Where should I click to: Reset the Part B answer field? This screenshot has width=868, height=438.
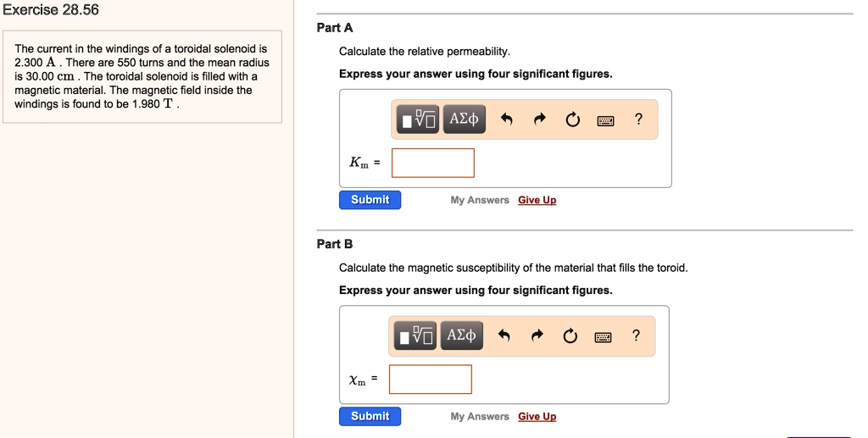[x=570, y=336]
